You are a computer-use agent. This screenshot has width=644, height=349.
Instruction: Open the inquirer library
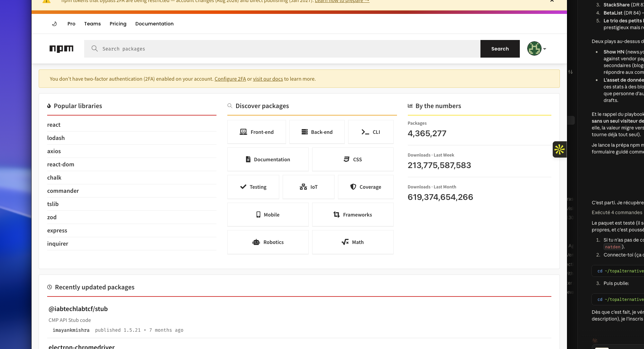coord(58,244)
